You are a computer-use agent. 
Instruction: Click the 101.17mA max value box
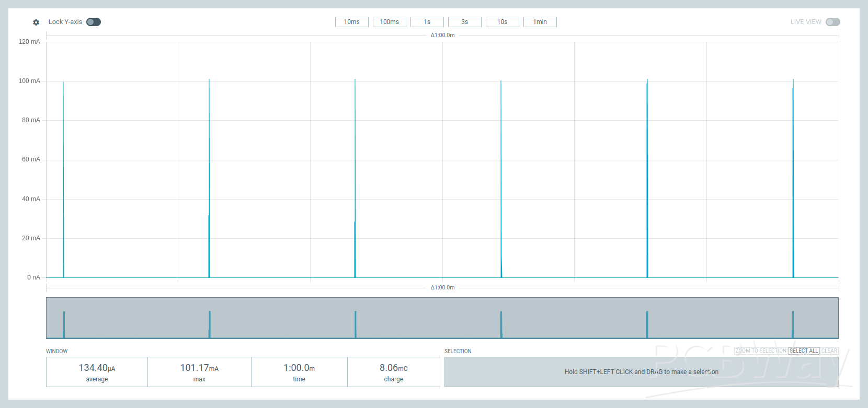[x=199, y=372]
